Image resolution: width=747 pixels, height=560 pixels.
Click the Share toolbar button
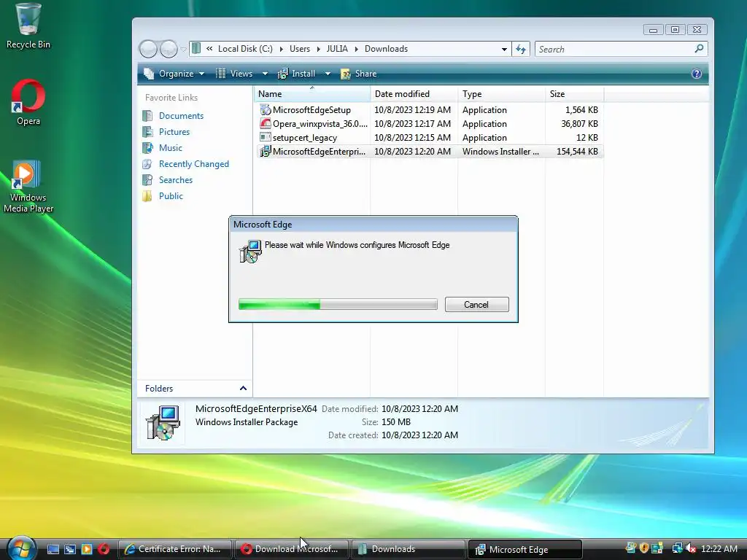click(359, 74)
